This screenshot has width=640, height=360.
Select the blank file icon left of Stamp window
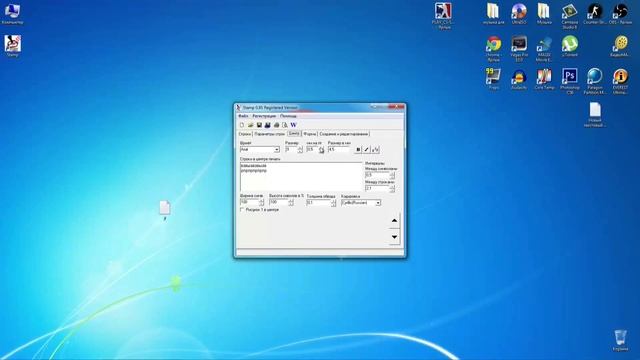[x=164, y=210]
